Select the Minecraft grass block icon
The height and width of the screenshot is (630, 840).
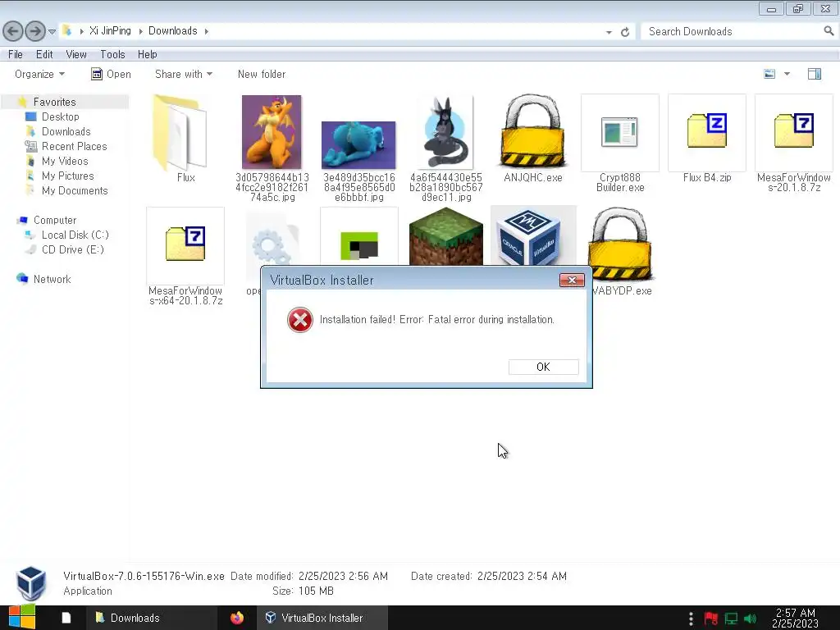coord(445,237)
